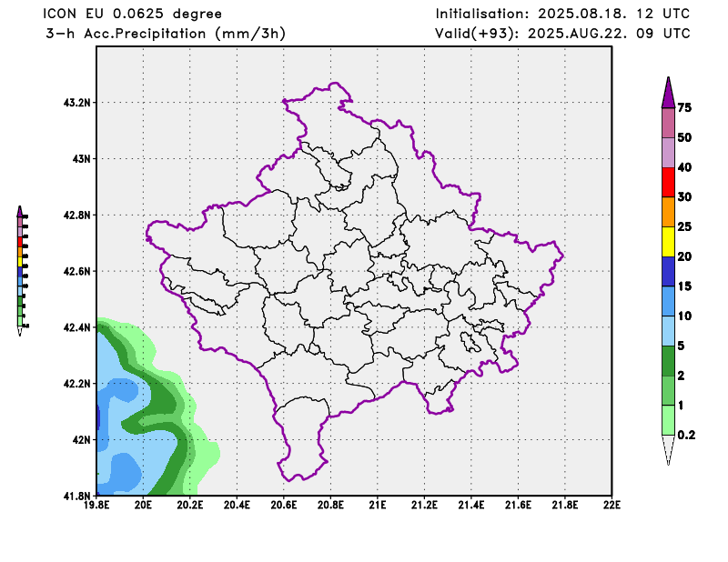Click the legend value label 20
The image size is (728, 562).
[684, 256]
